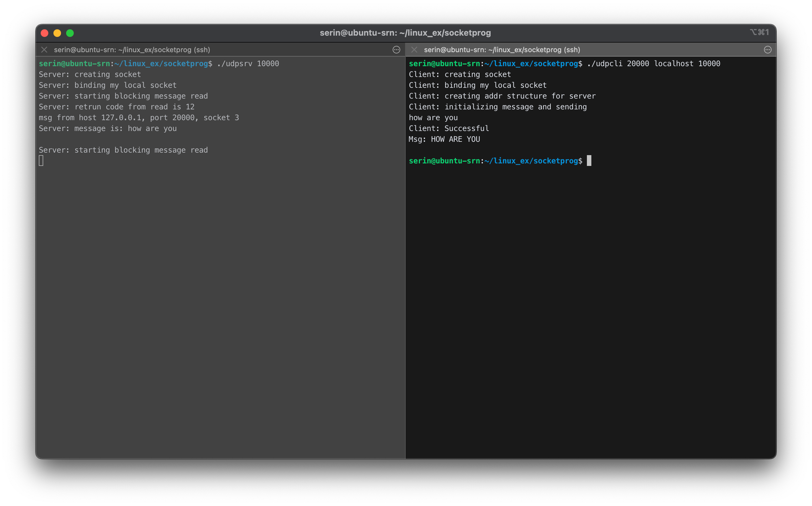Click the green full-screen window button

[x=70, y=33]
